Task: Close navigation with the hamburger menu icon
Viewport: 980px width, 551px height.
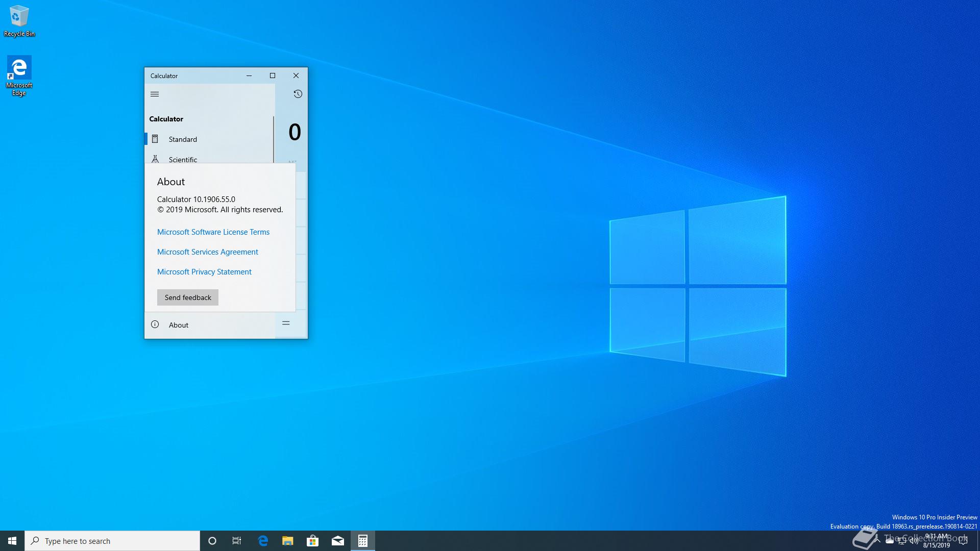Action: [155, 94]
